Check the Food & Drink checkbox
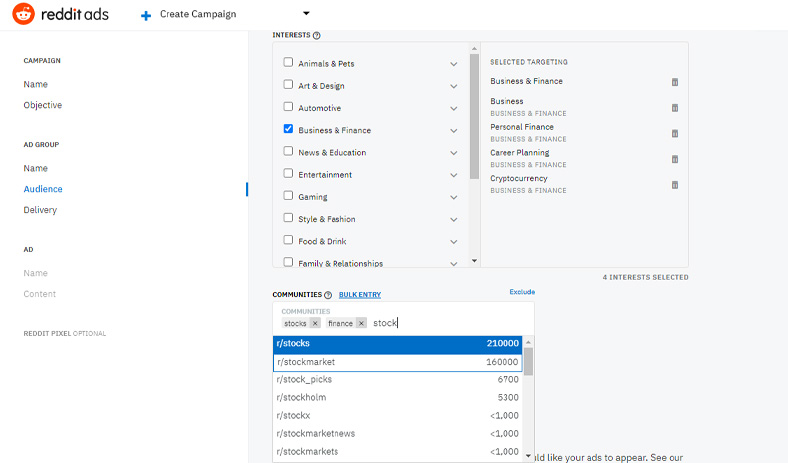This screenshot has width=788, height=463. coord(288,239)
